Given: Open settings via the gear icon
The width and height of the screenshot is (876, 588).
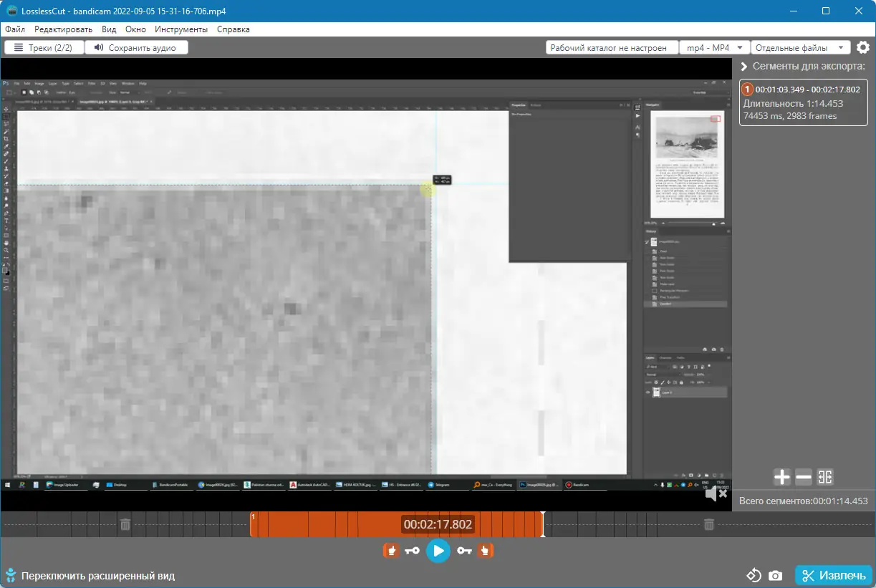Looking at the screenshot, I should click(863, 47).
